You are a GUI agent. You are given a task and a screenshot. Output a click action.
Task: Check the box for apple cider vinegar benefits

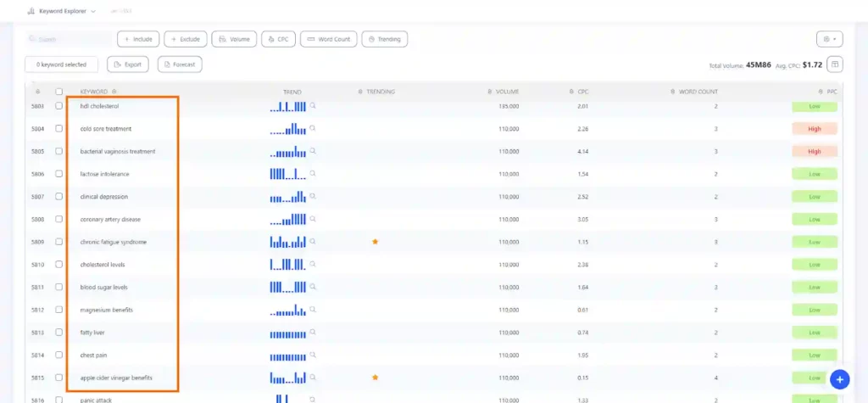coord(59,378)
